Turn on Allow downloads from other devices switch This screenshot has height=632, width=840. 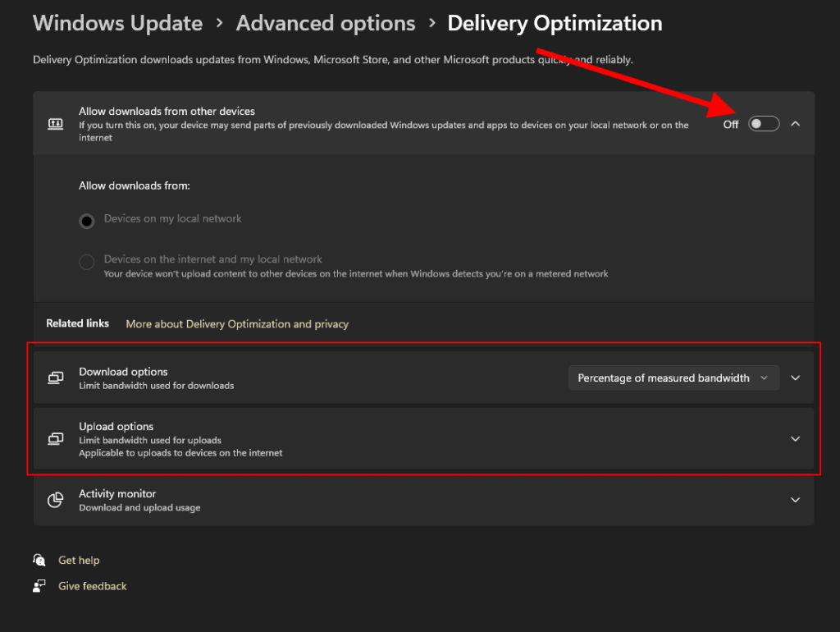pyautogui.click(x=763, y=124)
